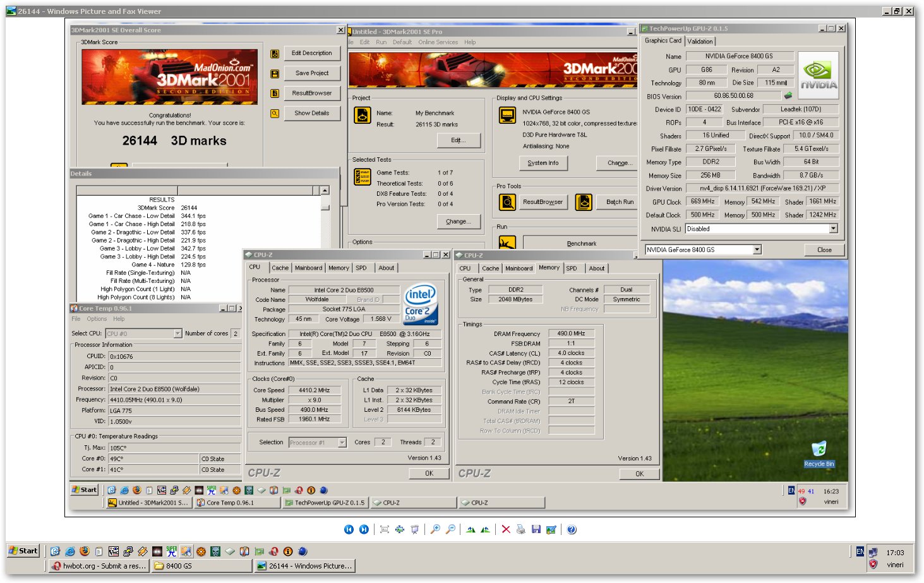The height and width of the screenshot is (583, 924).
Task: Delete the picture with the red X icon
Action: 506,529
